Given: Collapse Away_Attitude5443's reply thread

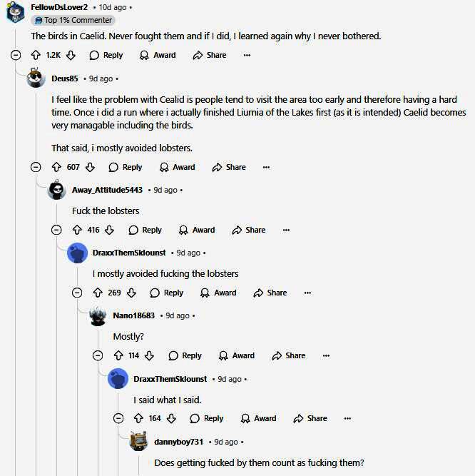Looking at the screenshot, I should tap(56, 230).
